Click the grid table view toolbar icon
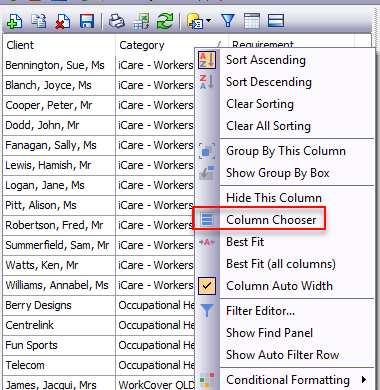 tap(252, 21)
